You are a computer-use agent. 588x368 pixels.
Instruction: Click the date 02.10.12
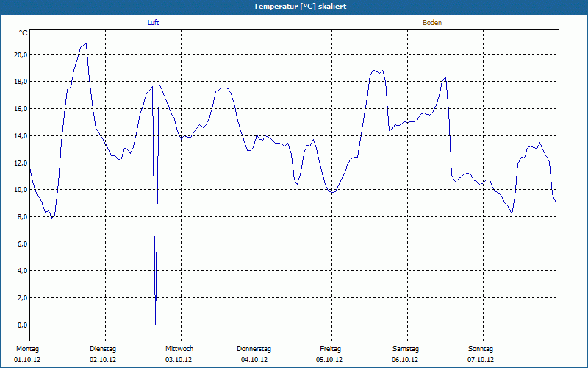(103, 360)
